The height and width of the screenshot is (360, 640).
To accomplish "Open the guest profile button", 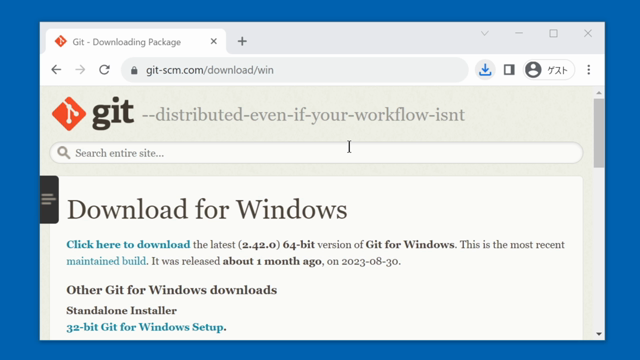I will click(549, 70).
